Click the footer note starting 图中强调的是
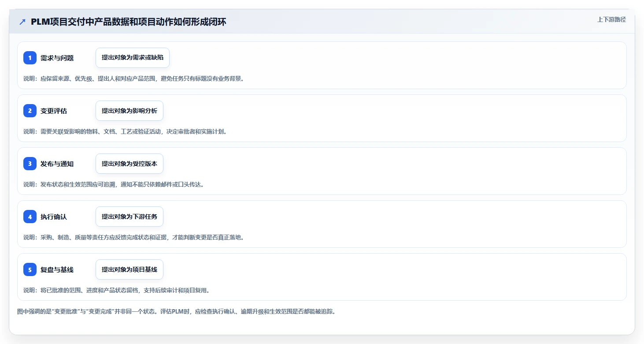This screenshot has height=344, width=644. pos(177,311)
